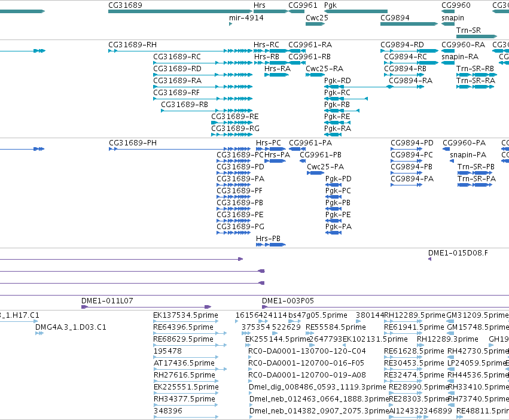Viewport: 509px width, 420px height.
Task: Select the mir-4914 gene label
Action: tap(246, 18)
